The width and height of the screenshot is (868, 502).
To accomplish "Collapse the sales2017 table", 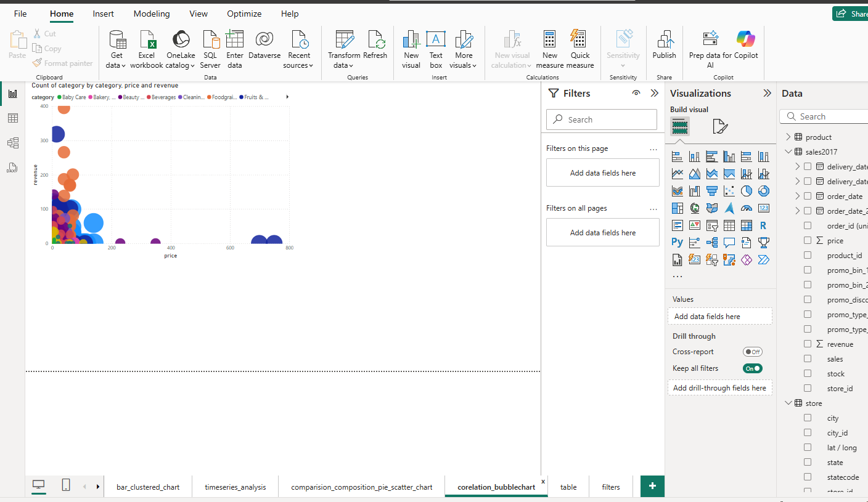I will (788, 152).
